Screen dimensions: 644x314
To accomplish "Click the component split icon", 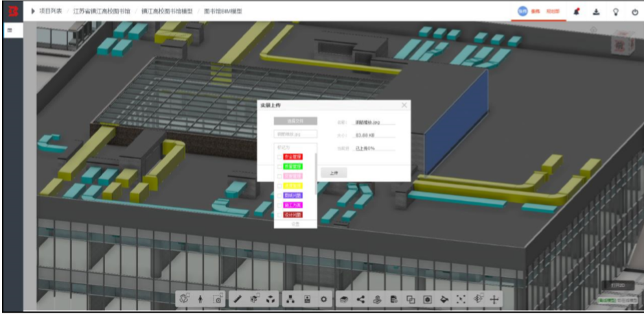I will [x=478, y=299].
